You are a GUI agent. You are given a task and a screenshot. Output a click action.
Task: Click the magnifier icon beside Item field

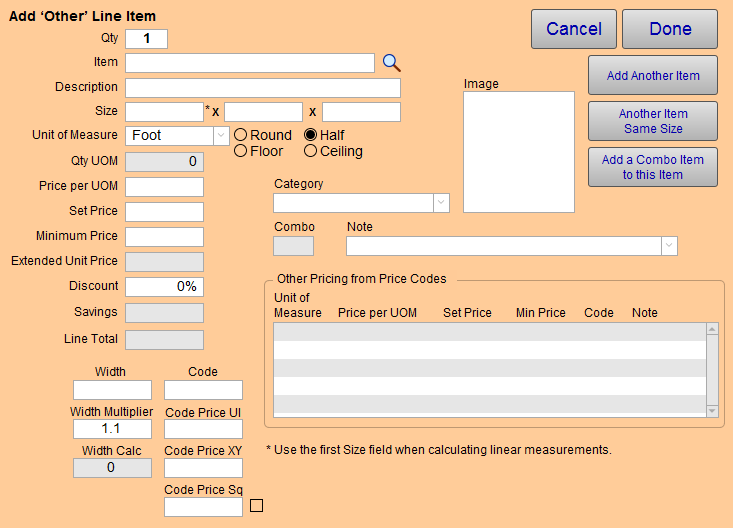pyautogui.click(x=392, y=63)
